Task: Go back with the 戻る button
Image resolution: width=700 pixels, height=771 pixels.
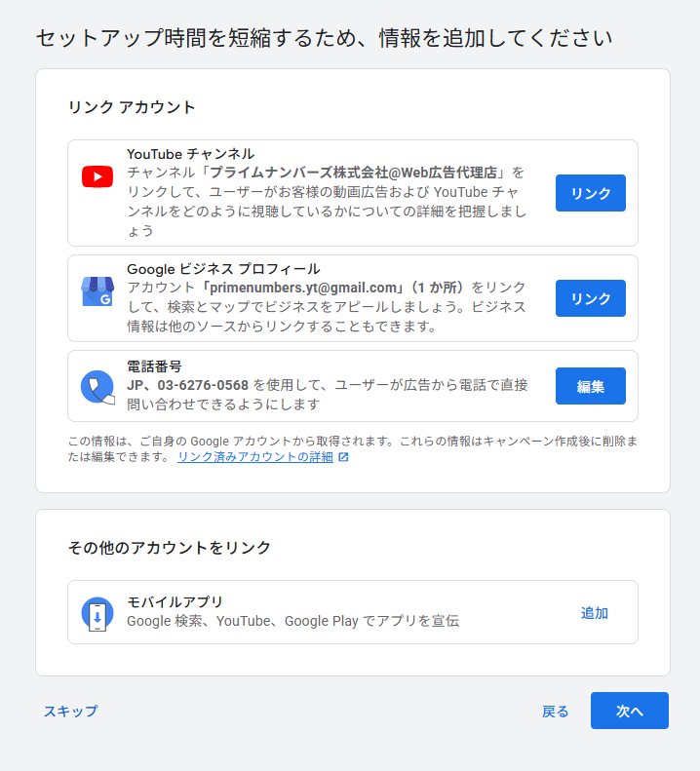Action: coord(555,712)
